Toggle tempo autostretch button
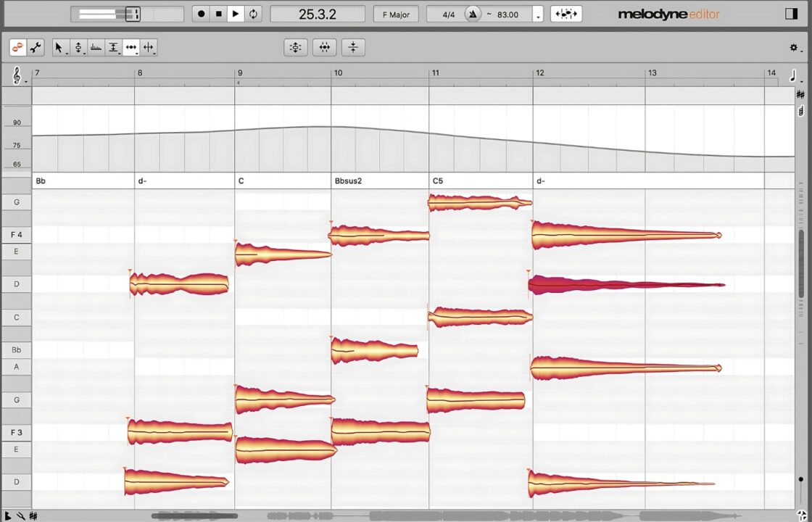The image size is (812, 522). [x=566, y=14]
